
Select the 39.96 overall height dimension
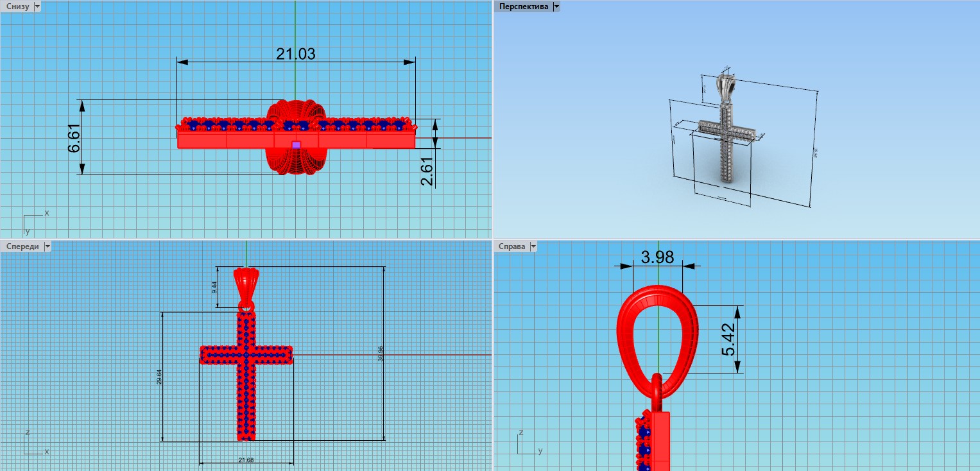[x=381, y=354]
